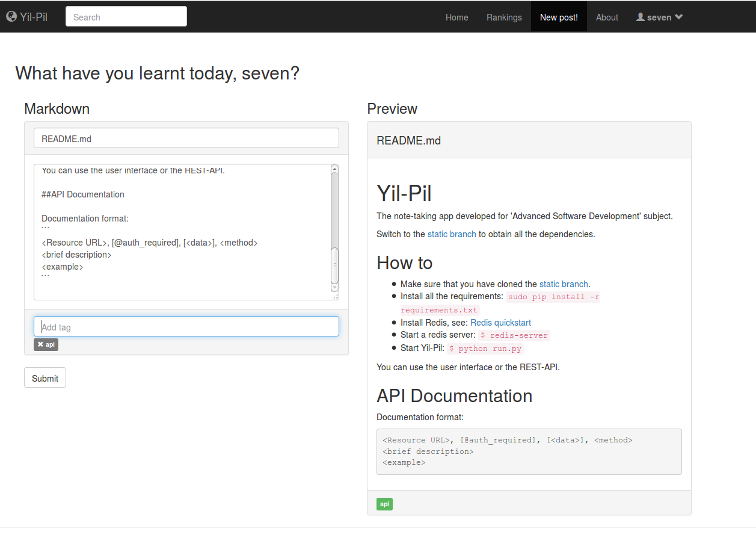Click the Yil-Pil globe logo icon
The width and height of the screenshot is (756, 555).
11,17
